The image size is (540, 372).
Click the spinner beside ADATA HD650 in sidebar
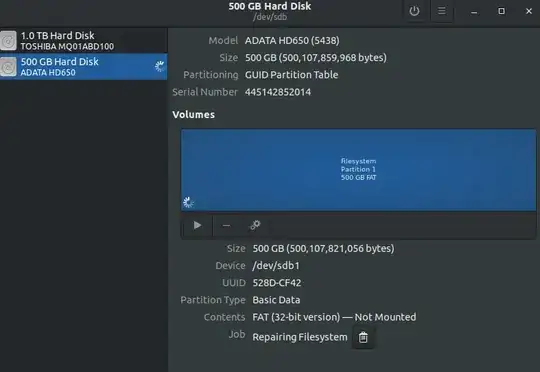click(159, 66)
